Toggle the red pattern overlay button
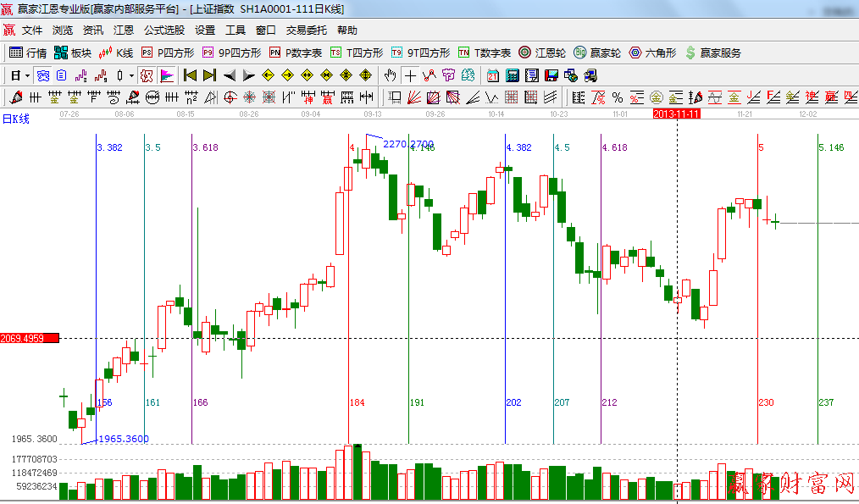This screenshot has width=859, height=504. [x=147, y=75]
